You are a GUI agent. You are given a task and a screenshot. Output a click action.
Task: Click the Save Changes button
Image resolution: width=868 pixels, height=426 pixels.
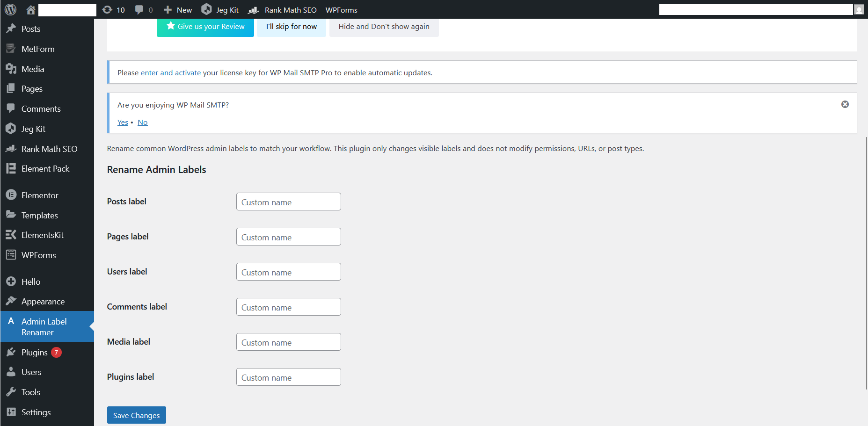click(x=136, y=415)
